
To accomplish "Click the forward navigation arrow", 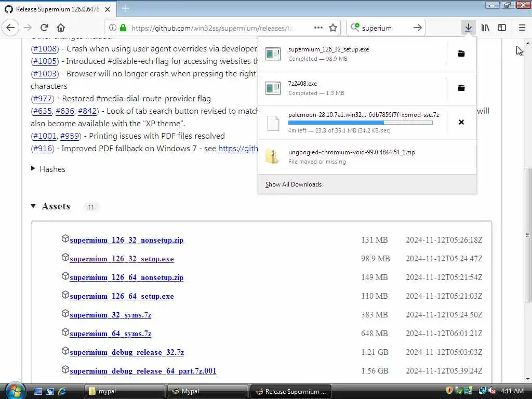I will pyautogui.click(x=28, y=28).
